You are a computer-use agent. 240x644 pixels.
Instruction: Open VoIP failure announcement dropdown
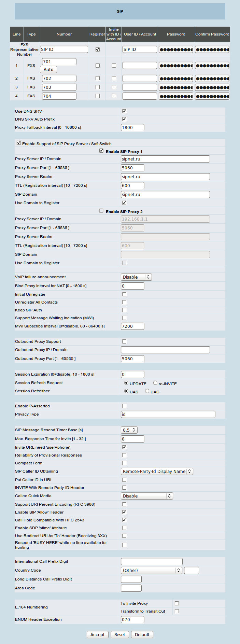point(136,277)
